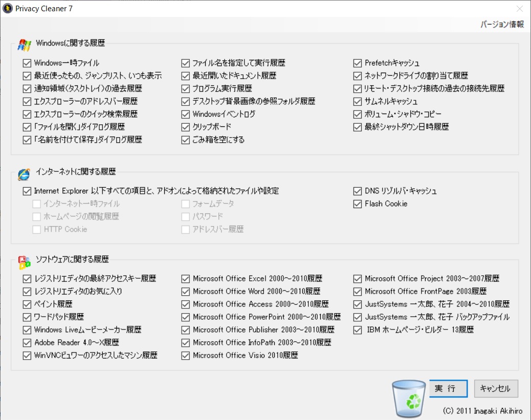Image resolution: width=531 pixels, height=420 pixels.
Task: Open バージョン情報 link
Action: 502,25
